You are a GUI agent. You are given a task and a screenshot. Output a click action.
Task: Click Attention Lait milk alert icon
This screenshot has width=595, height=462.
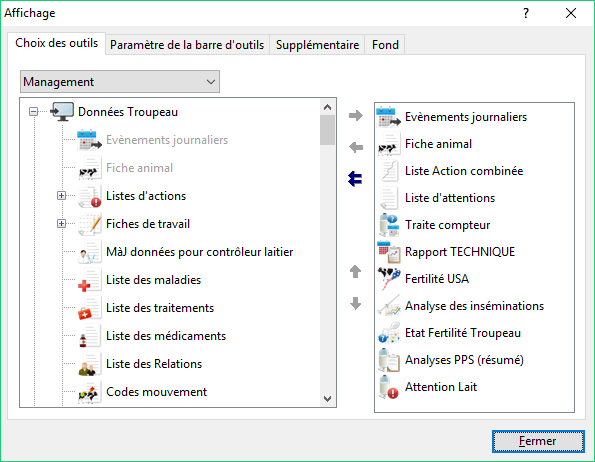tap(389, 387)
